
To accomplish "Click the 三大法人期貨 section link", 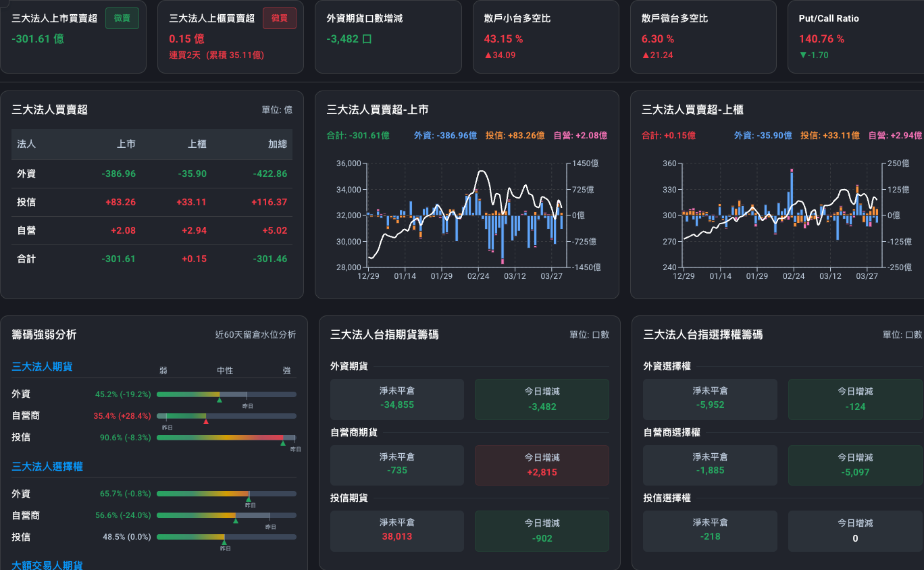I will [42, 367].
